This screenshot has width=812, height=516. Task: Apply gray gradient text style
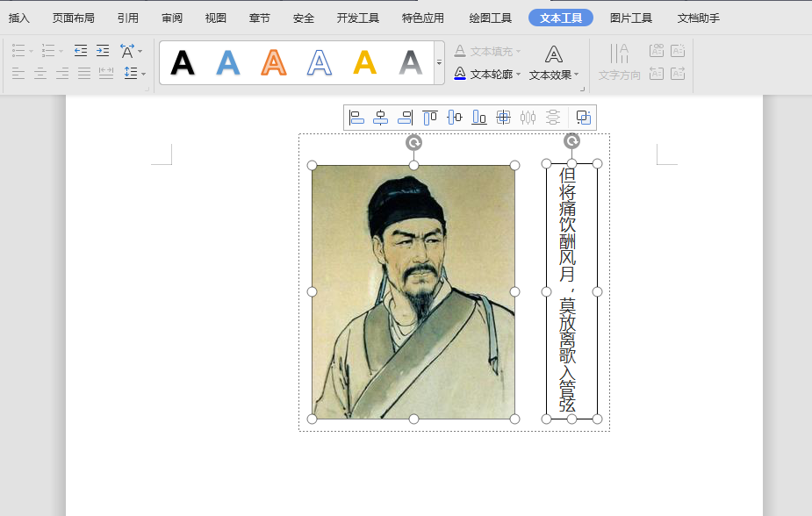point(411,63)
